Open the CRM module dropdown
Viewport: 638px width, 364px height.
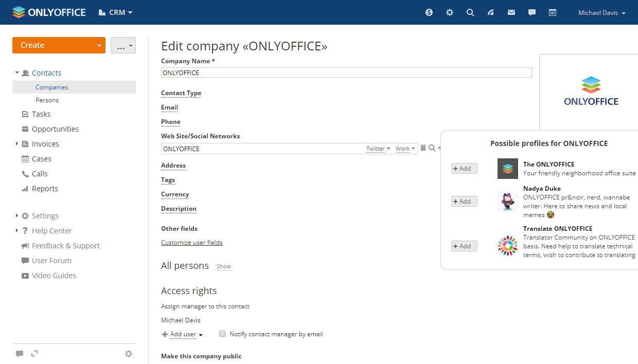click(116, 12)
